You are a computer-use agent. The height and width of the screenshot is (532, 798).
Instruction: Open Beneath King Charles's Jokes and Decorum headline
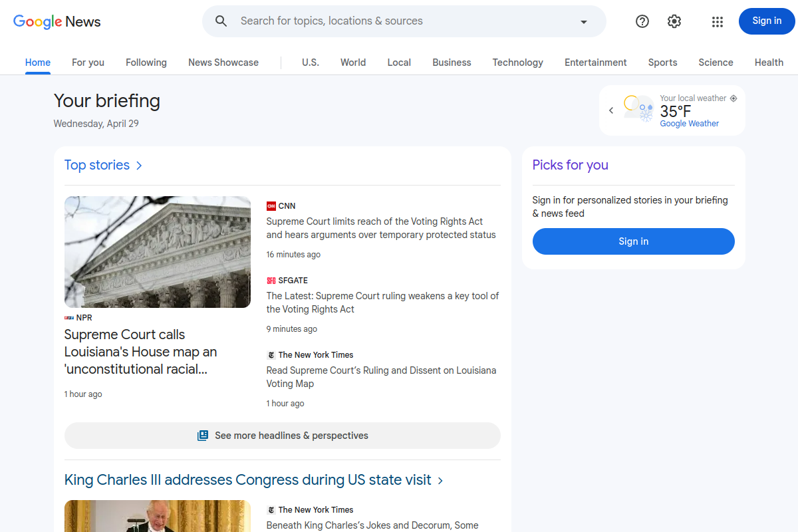[x=372, y=525]
